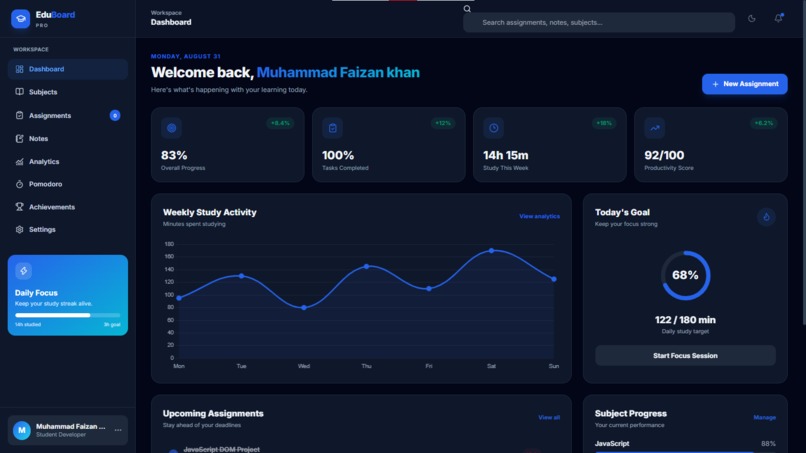This screenshot has height=453, width=806.
Task: Click the Notes edit icon
Action: tap(20, 138)
